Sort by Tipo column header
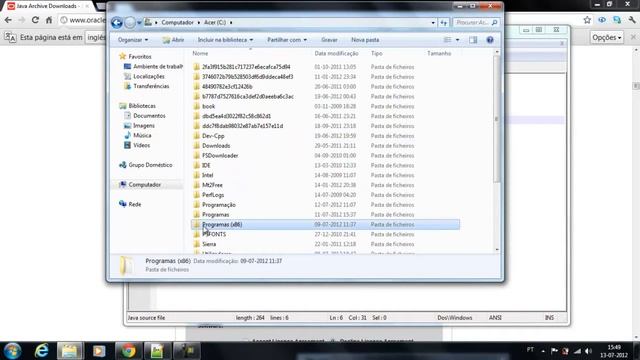640x360 pixels. click(376, 53)
